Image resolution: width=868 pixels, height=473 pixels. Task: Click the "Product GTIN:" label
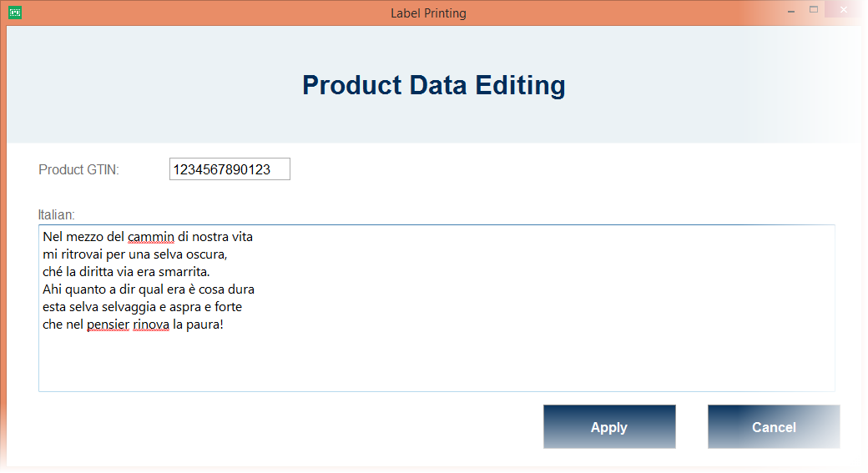pyautogui.click(x=79, y=170)
